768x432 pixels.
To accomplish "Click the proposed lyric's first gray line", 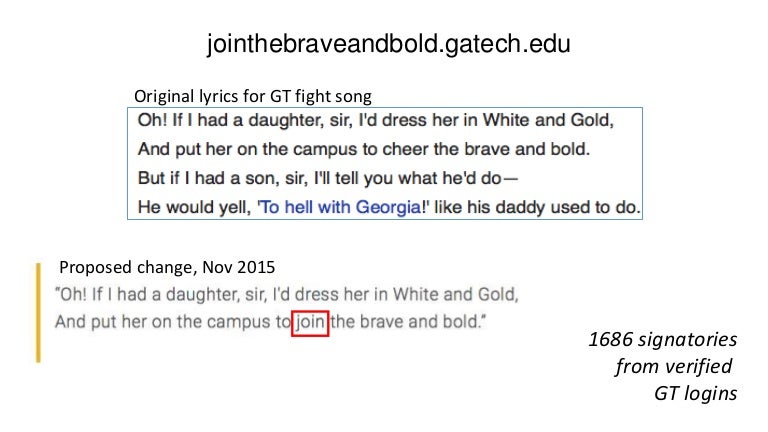I will coord(287,294).
